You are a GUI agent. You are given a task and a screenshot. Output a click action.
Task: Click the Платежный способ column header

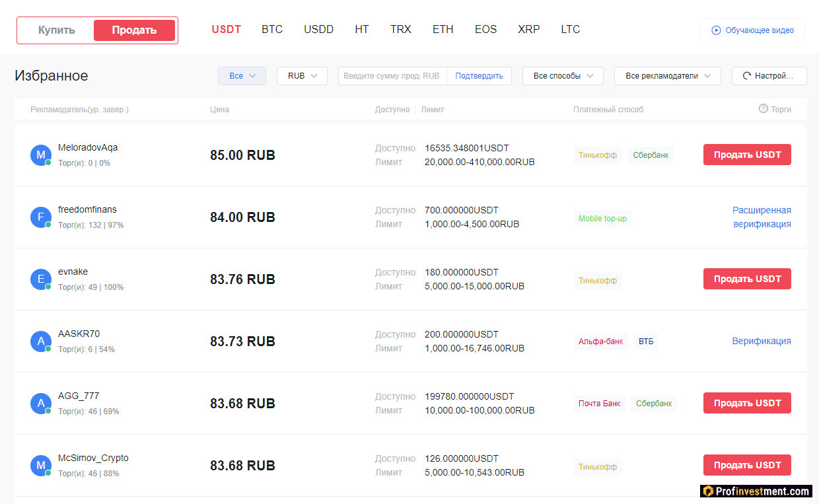[608, 110]
